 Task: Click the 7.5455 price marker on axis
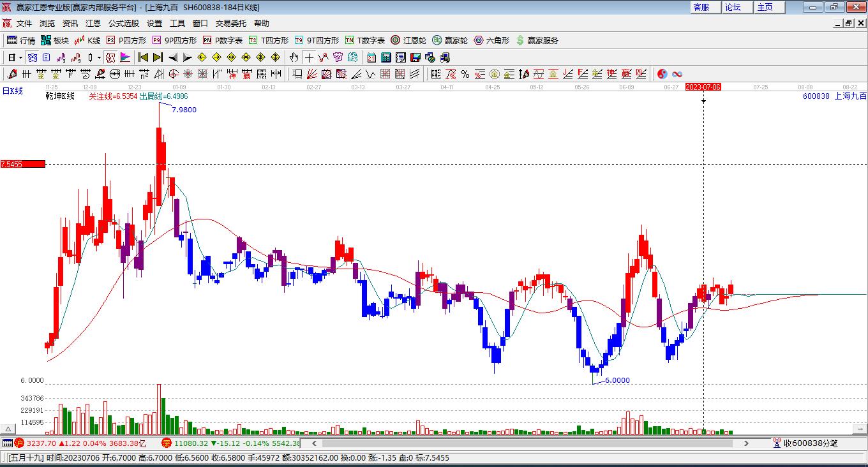pyautogui.click(x=22, y=164)
